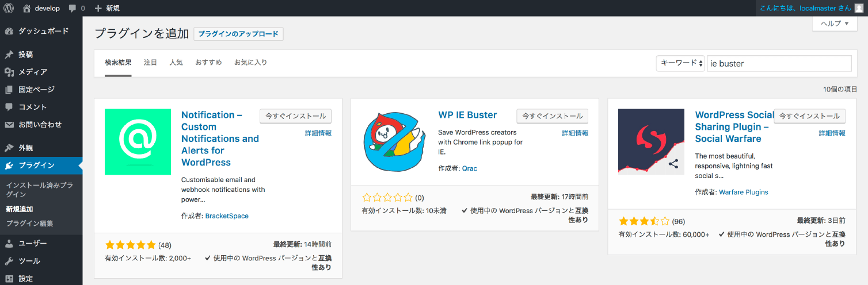Click the 外観 paintbrush icon

[9, 148]
